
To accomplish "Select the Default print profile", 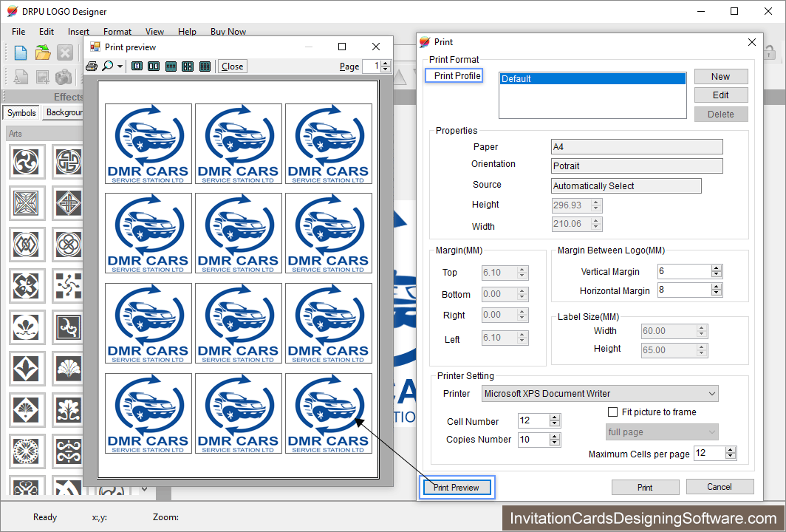I will (592, 79).
